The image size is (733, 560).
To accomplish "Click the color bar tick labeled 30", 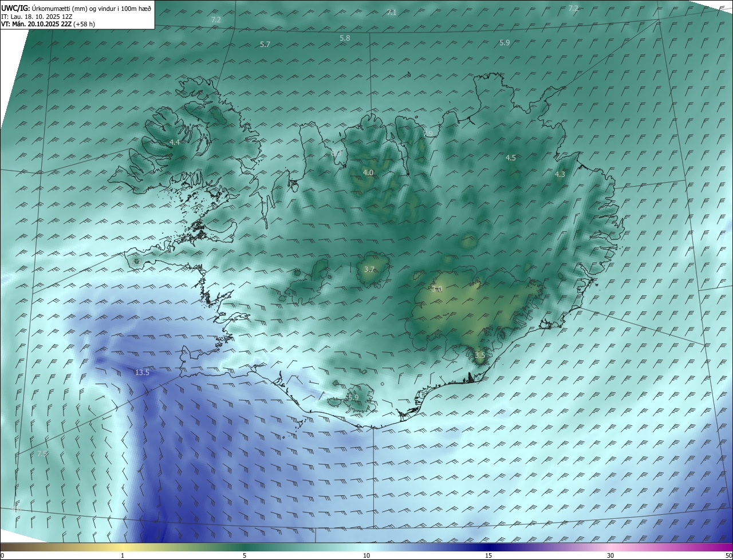I will click(610, 555).
